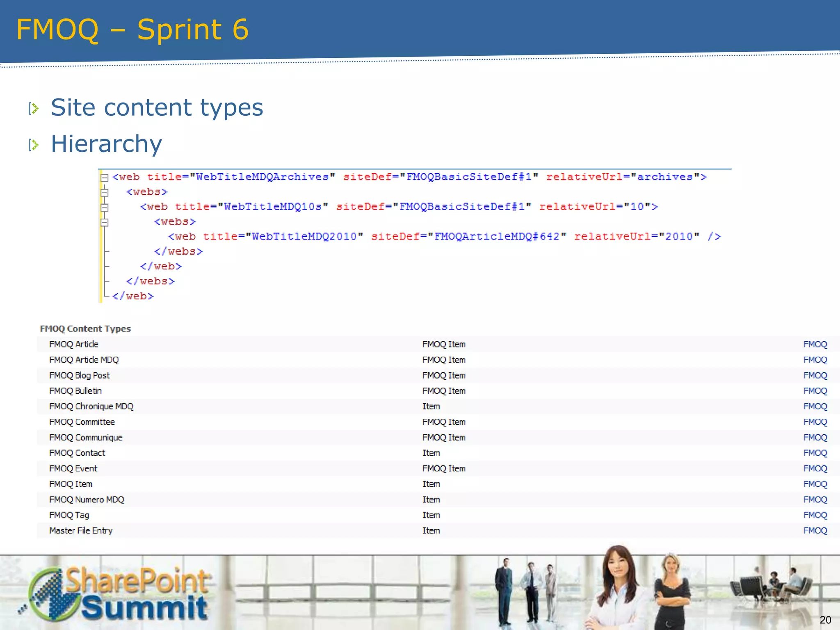Click the bullet arrow beside 'Hierarchy'
Image resolution: width=840 pixels, height=630 pixels.
(x=34, y=145)
